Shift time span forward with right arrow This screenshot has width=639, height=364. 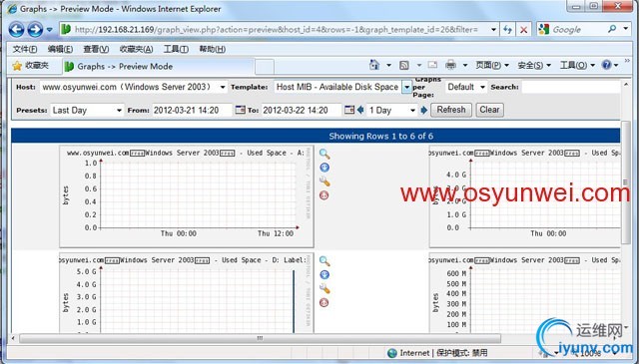tap(423, 110)
